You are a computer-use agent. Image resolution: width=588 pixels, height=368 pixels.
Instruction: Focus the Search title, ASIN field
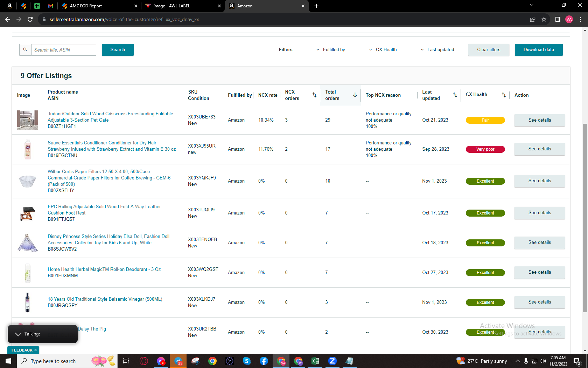point(64,50)
